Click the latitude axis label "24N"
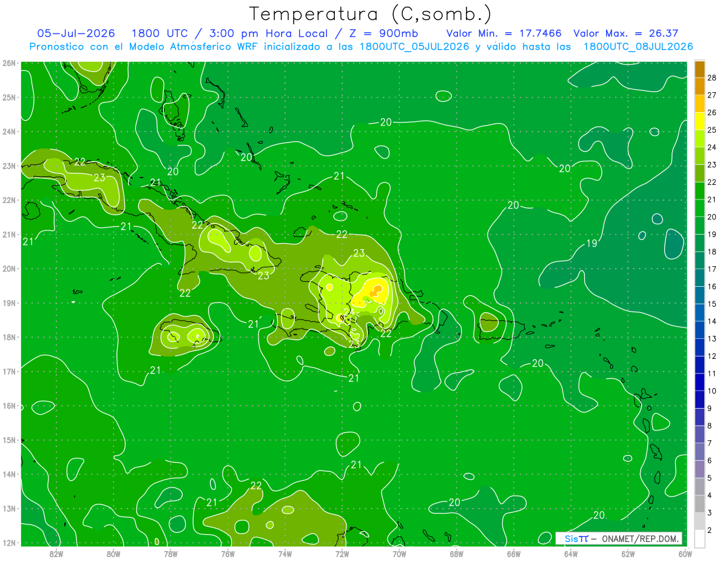 (8, 131)
